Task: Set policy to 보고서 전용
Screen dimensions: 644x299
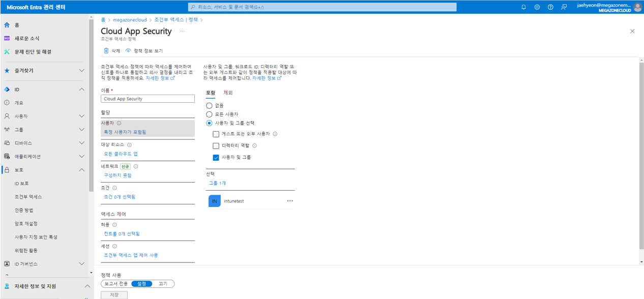Action: pyautogui.click(x=116, y=284)
